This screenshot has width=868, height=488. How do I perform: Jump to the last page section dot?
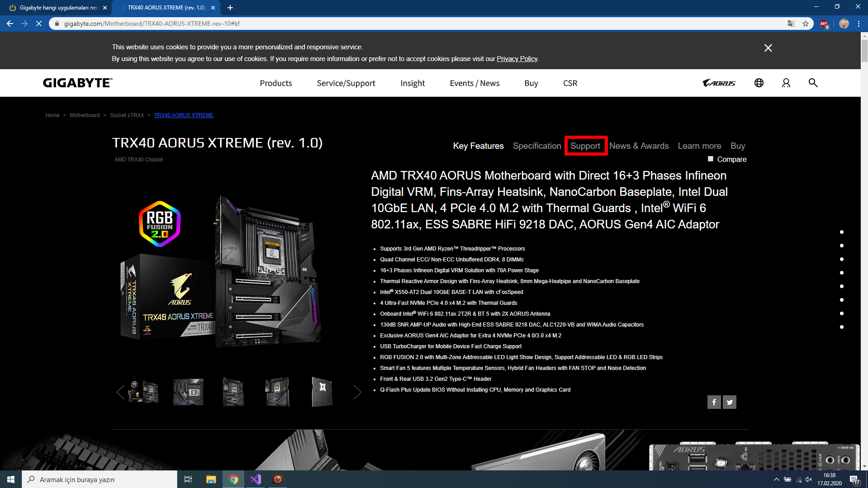(842, 327)
